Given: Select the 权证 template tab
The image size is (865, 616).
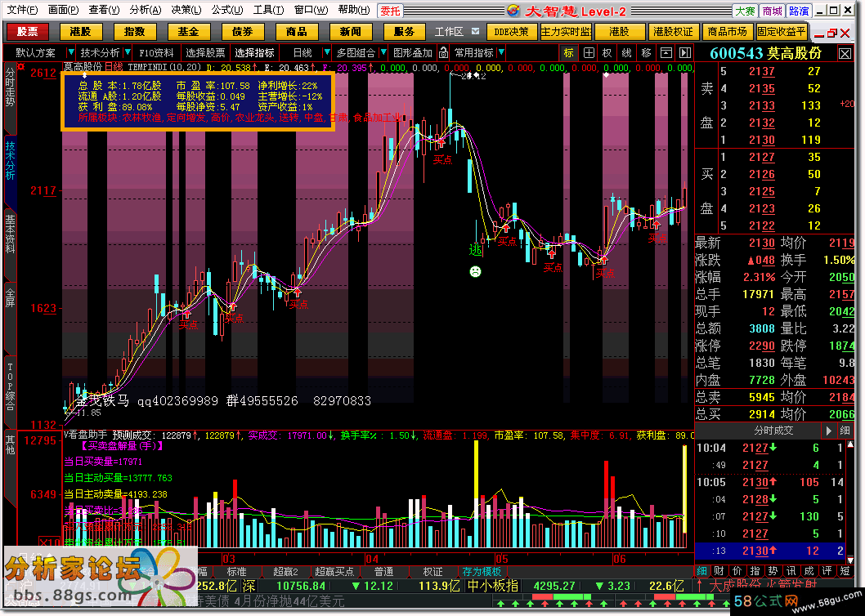Looking at the screenshot, I should tap(432, 572).
